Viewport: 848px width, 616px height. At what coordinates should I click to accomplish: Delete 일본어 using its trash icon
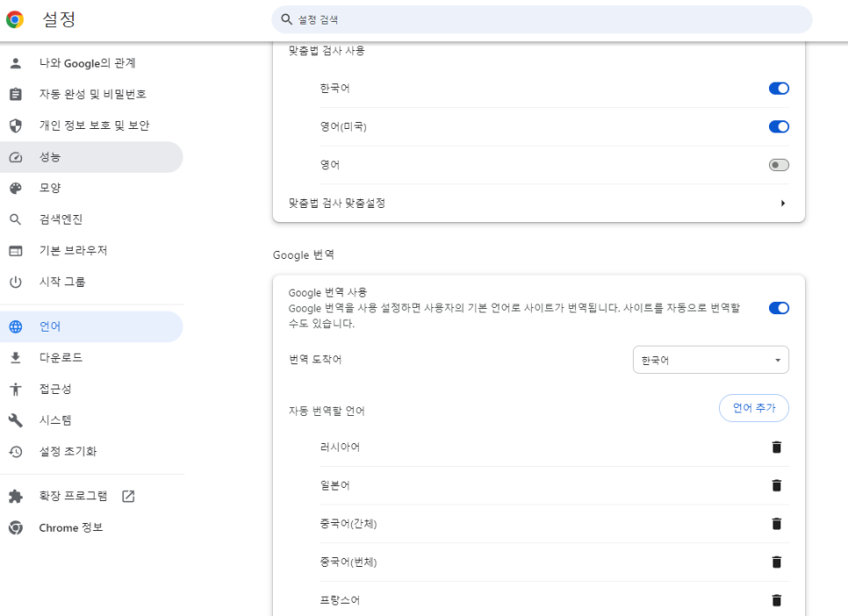click(x=777, y=485)
